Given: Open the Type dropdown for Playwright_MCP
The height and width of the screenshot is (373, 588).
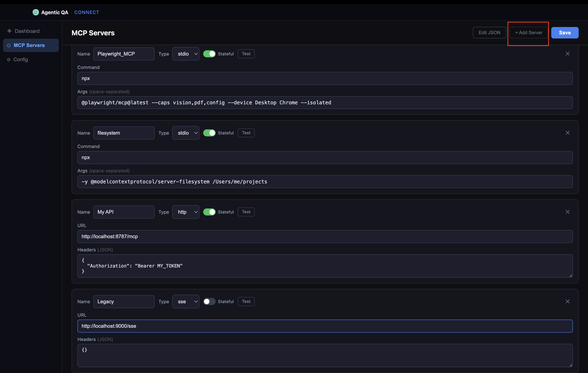Looking at the screenshot, I should [185, 54].
